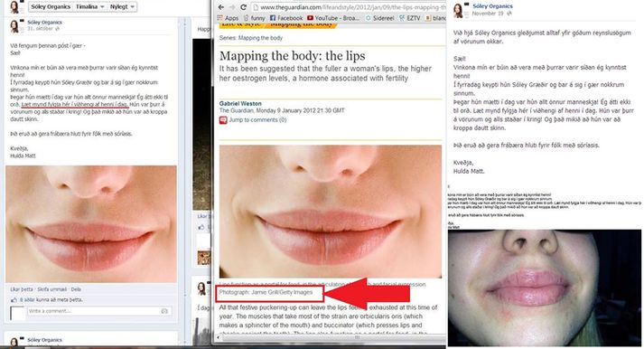Click the 'Mapping the body: the lips' headline
The width and height of the screenshot is (644, 349).
click(292, 55)
